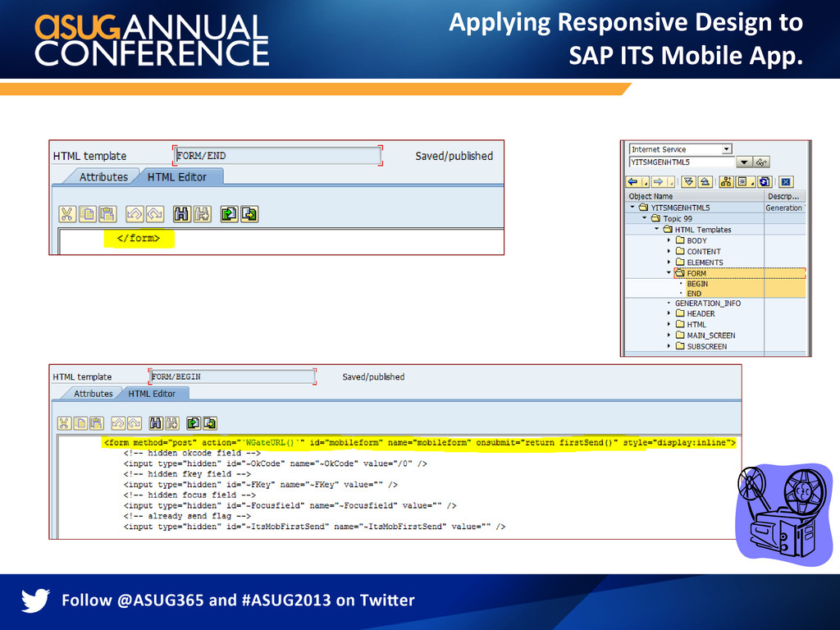The width and height of the screenshot is (840, 630).
Task: Click Redo icon in FORM/BEGIN editor toolbar
Action: [x=134, y=423]
